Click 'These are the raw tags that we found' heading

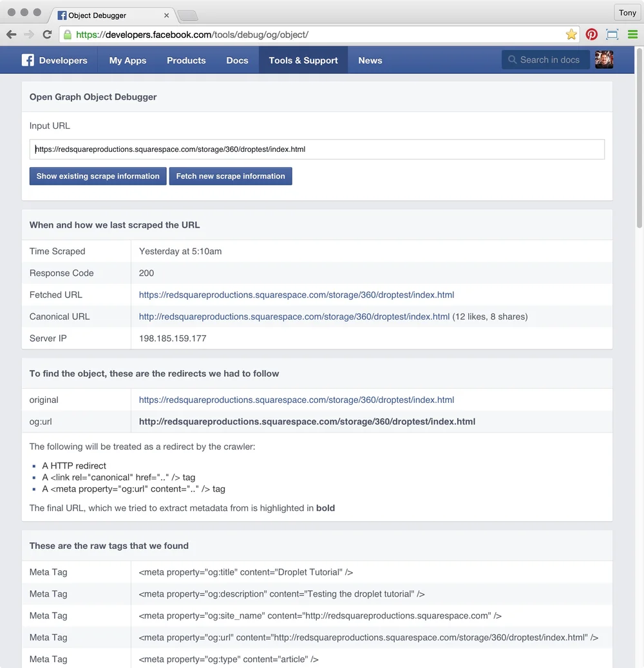(109, 546)
